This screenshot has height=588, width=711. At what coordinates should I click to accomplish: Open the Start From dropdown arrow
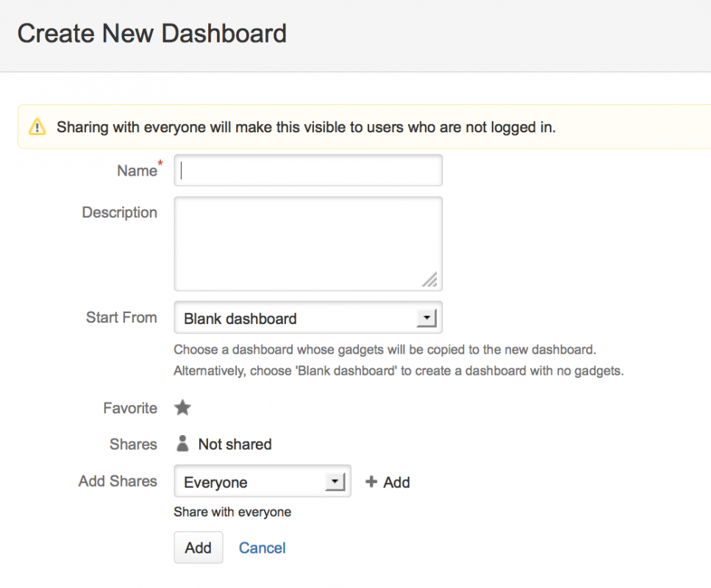coord(426,318)
